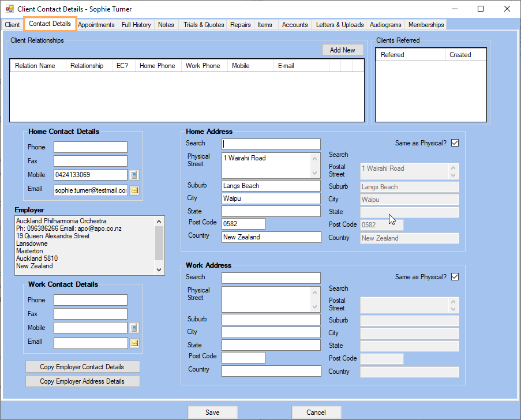Cancel changes to contact details
Screen dimensions: 521x420
(x=316, y=412)
